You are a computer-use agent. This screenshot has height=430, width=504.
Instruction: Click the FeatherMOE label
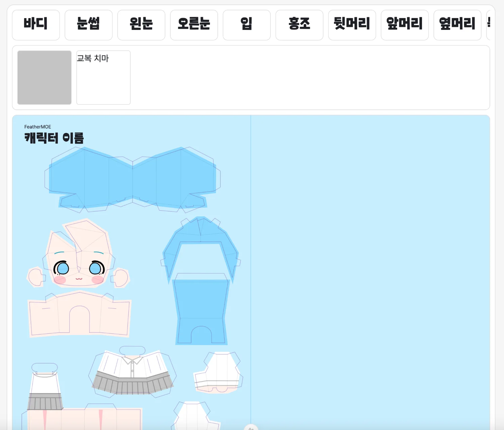(38, 127)
